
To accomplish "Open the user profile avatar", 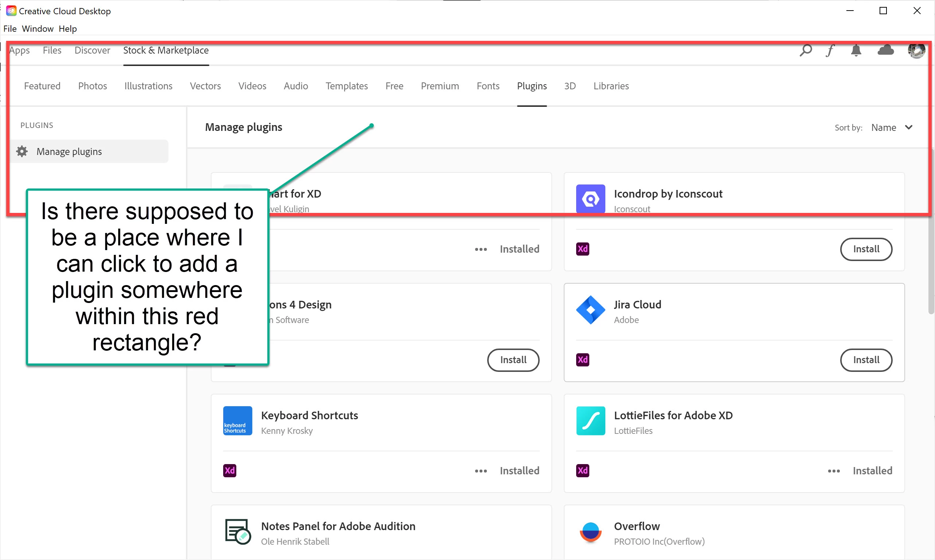I will (x=916, y=50).
